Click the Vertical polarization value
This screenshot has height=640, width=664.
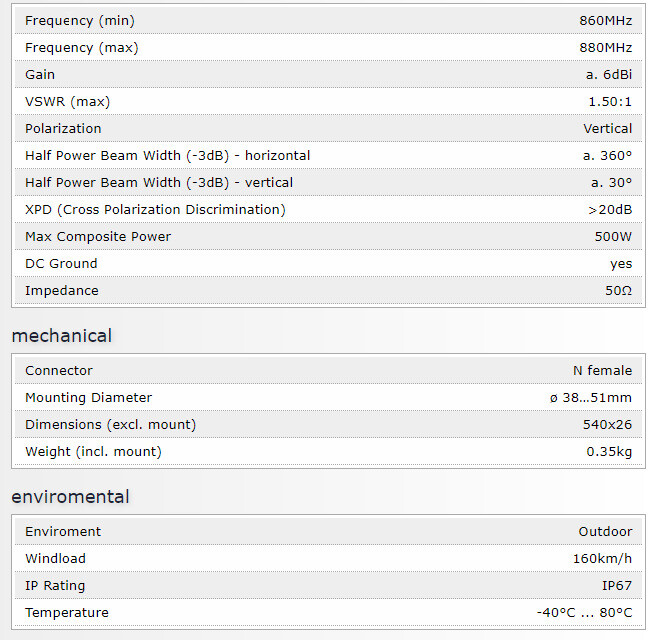pyautogui.click(x=608, y=128)
